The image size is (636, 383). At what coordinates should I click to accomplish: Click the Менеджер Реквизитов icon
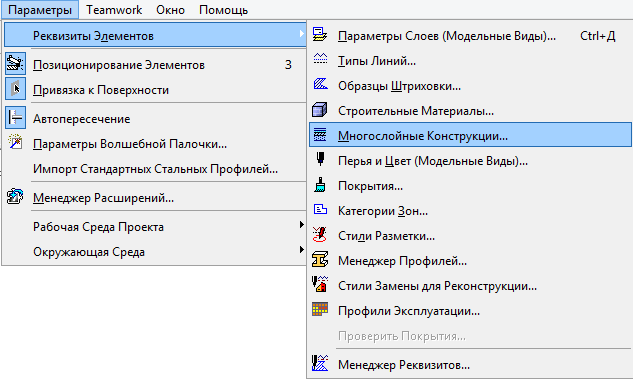pos(320,363)
